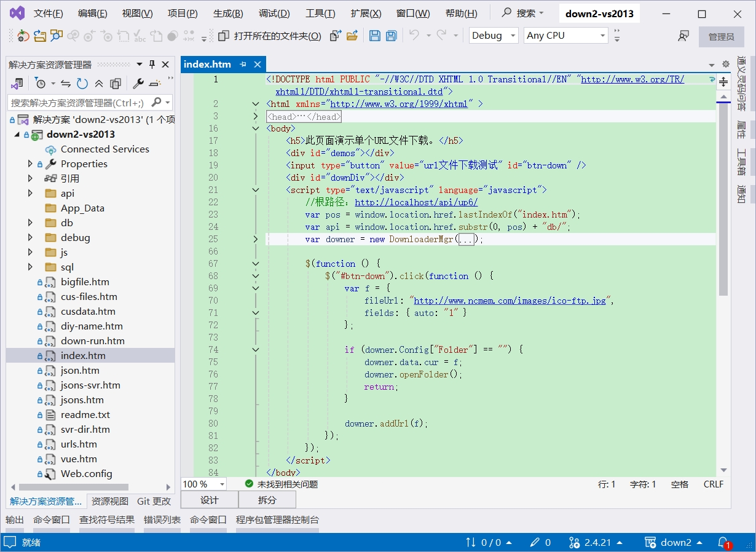Click the refresh icon in Solution Explorer
The width and height of the screenshot is (756, 552).
82,84
